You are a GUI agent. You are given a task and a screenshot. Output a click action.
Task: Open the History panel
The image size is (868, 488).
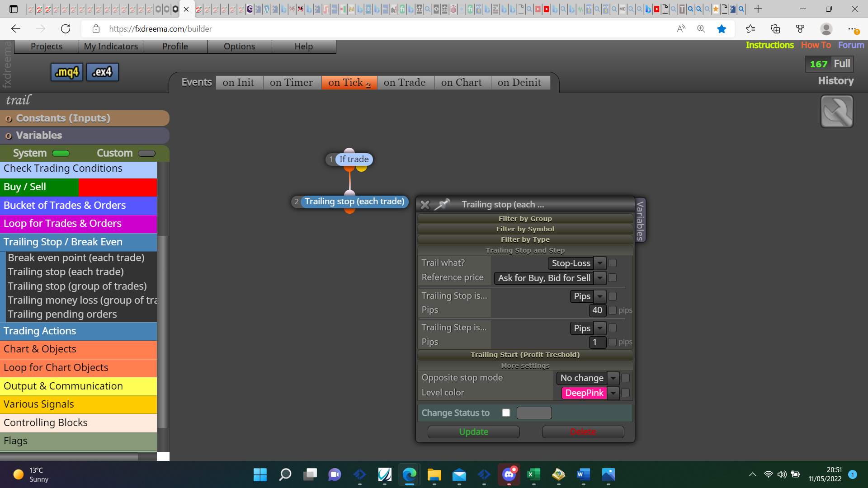point(836,81)
